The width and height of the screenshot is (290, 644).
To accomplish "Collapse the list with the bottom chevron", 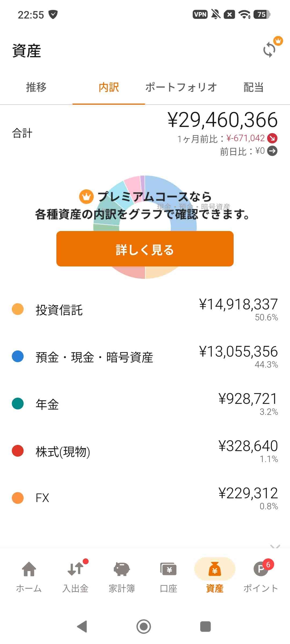I will tap(275, 546).
